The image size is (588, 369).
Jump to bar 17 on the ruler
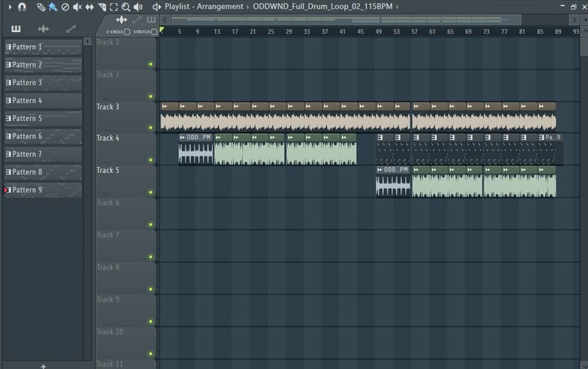click(235, 32)
